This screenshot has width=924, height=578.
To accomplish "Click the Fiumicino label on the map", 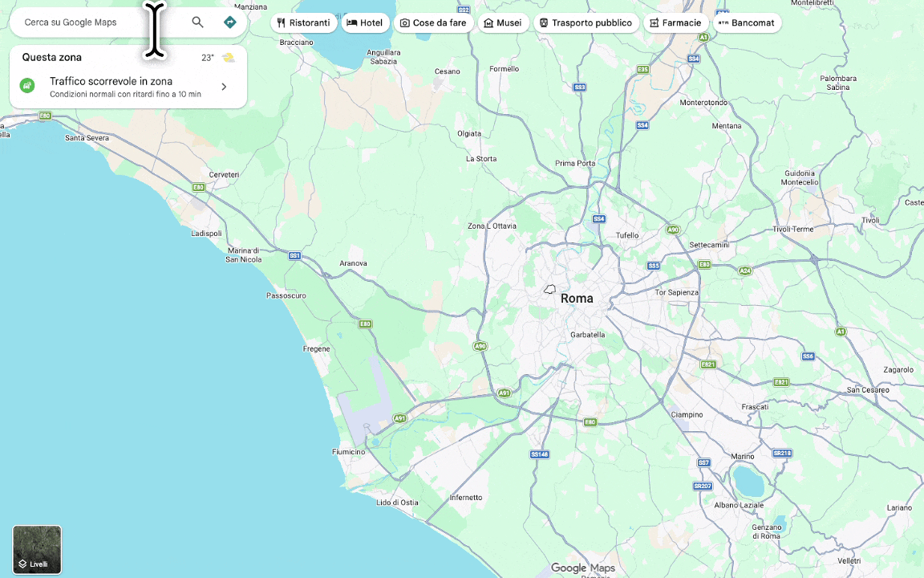I will coord(349,452).
